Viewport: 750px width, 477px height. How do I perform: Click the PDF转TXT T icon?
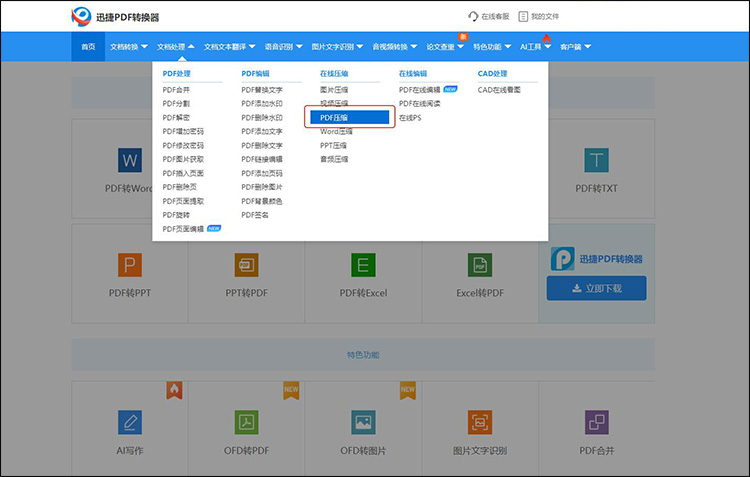(x=596, y=160)
